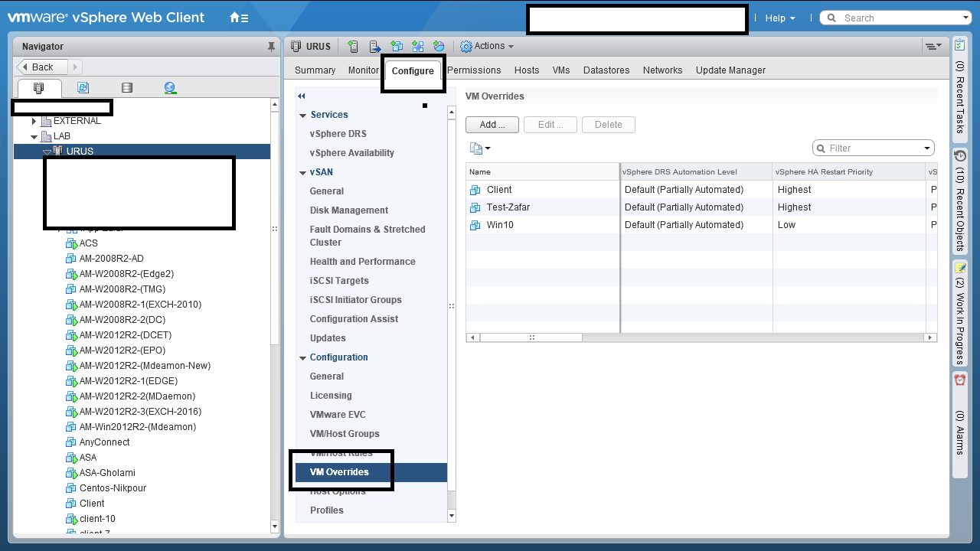Select Centos-Nikpour VM in the tree
Screen dimensions: 980x551
pyautogui.click(x=113, y=488)
